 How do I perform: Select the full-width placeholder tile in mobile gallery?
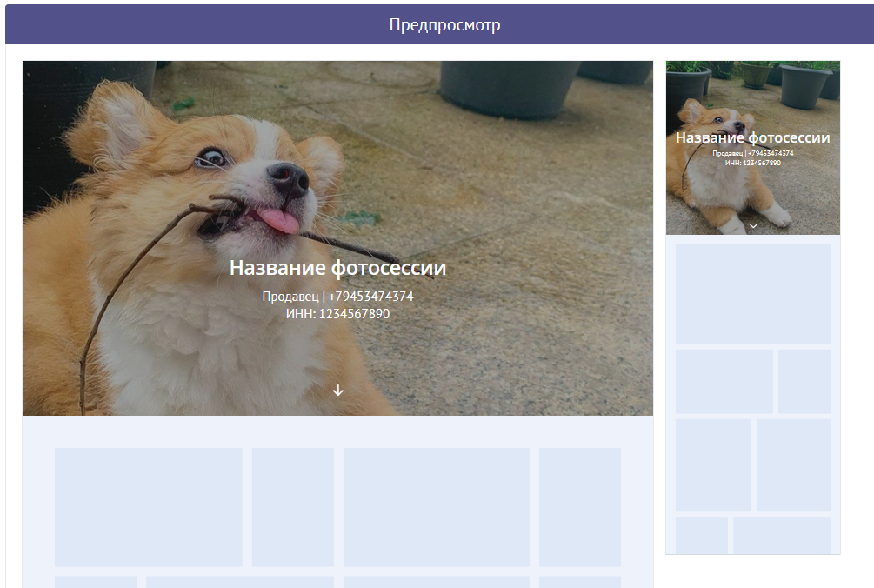752,294
